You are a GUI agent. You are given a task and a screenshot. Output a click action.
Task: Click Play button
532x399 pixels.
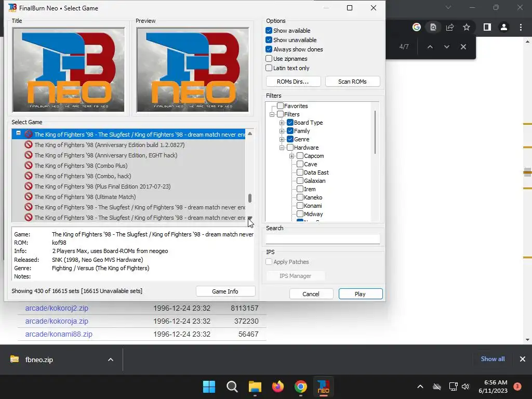point(361,294)
